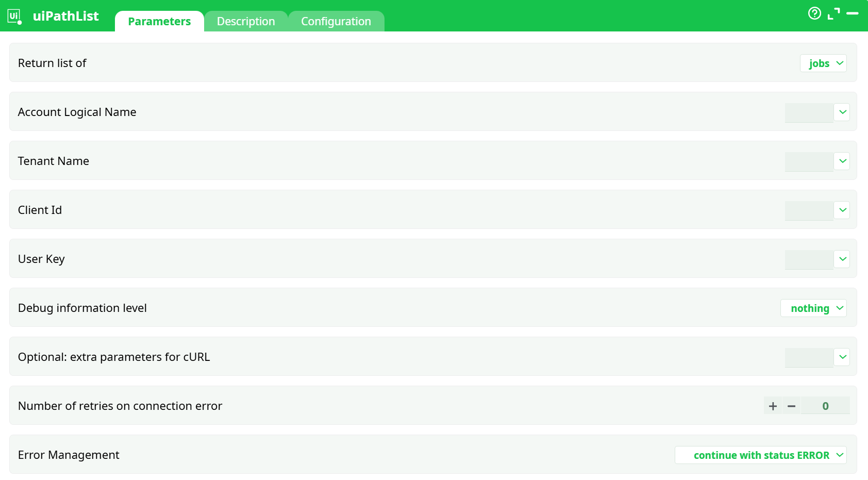Expand the User Key dropdown

point(842,259)
